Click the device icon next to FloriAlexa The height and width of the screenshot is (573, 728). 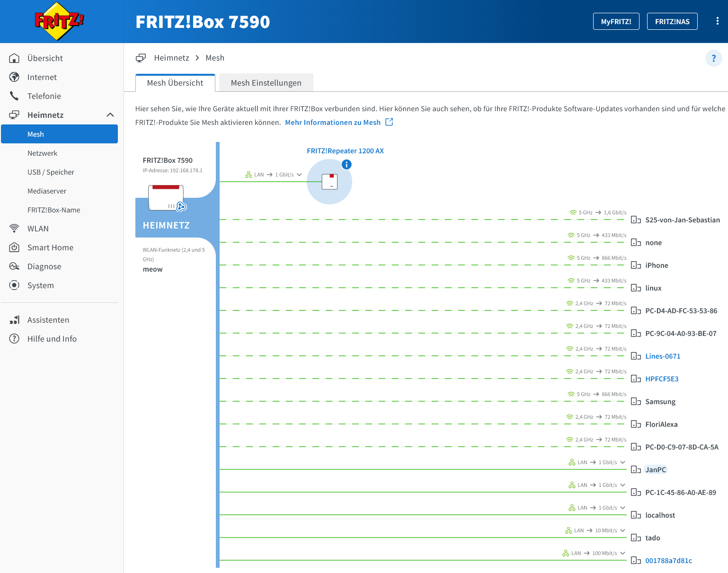click(x=636, y=424)
